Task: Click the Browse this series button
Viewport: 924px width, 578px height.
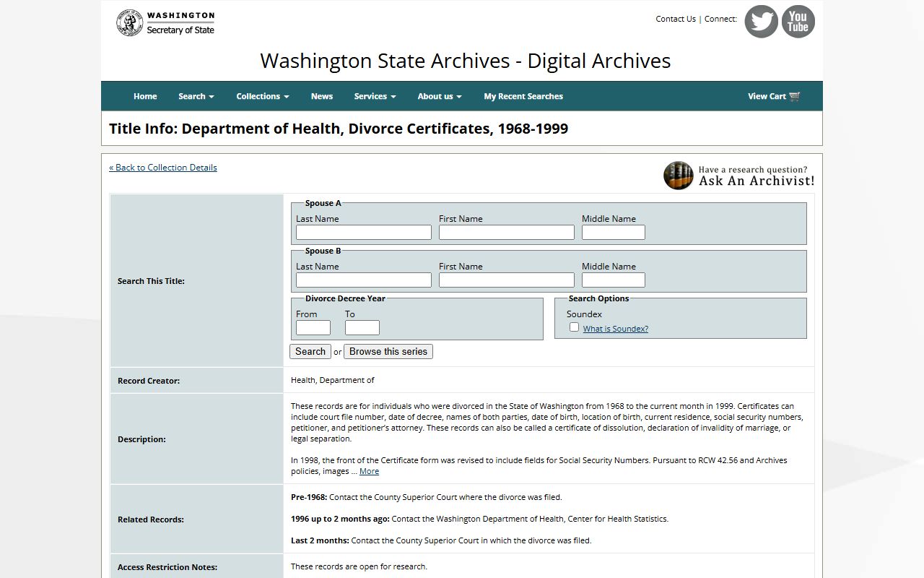Action: [388, 352]
